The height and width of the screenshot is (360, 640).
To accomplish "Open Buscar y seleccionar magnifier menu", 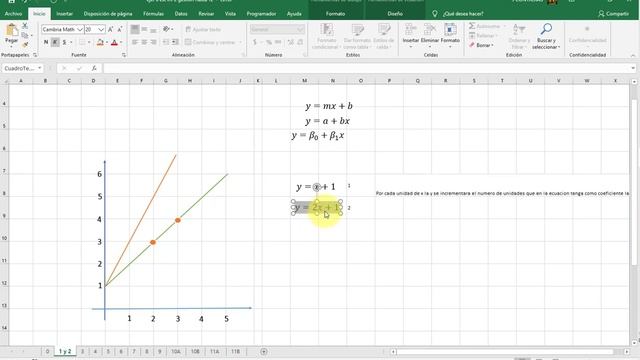I will pyautogui.click(x=546, y=36).
